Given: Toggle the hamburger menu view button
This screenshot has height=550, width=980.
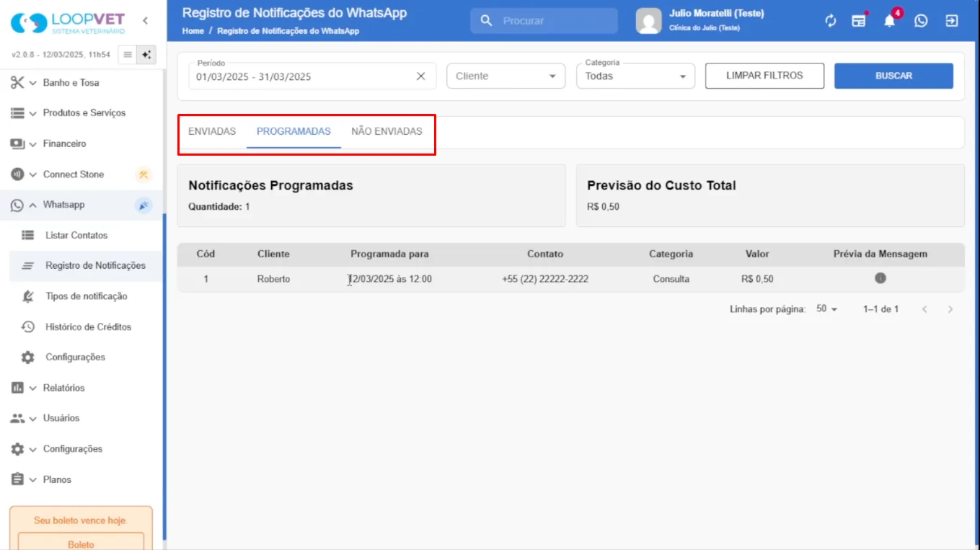Looking at the screenshot, I should point(127,54).
